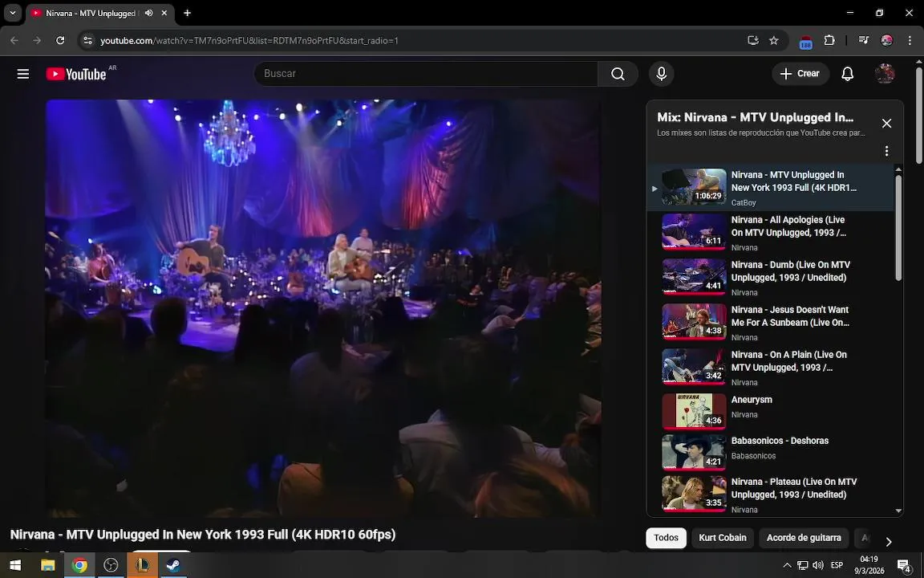The image size is (924, 578).
Task: Open the Aneurysm thumbnail
Action: 694,411
